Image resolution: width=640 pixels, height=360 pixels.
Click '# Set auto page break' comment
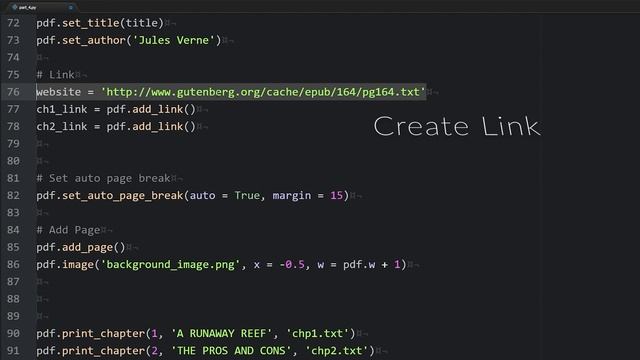tap(103, 178)
